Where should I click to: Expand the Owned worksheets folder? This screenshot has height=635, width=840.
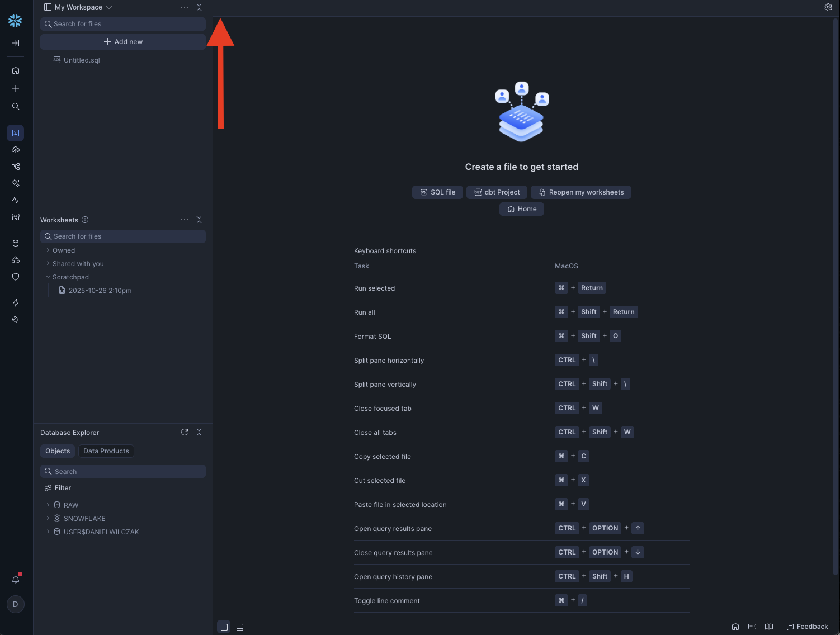click(x=48, y=250)
